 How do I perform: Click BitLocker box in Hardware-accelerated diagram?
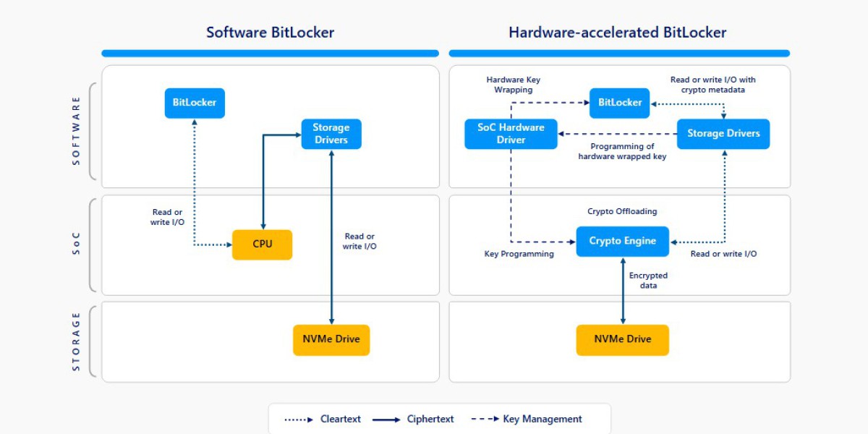[620, 103]
